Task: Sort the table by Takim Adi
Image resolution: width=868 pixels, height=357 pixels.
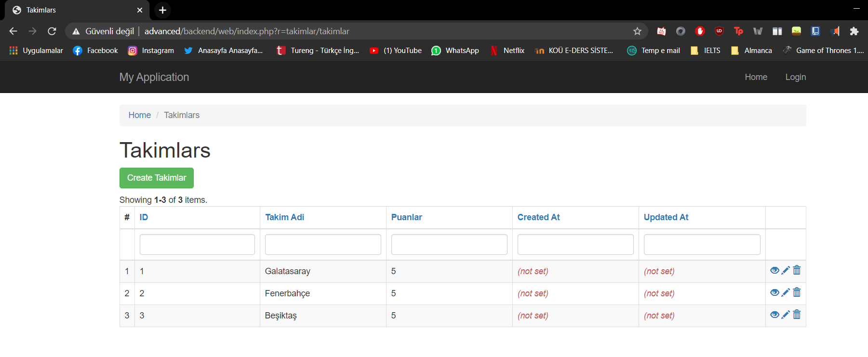Action: tap(284, 217)
